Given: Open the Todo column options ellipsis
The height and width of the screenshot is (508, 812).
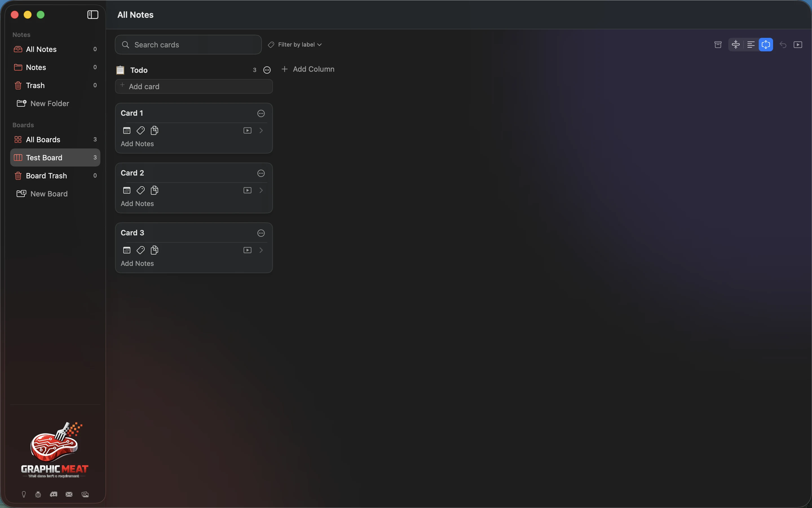Looking at the screenshot, I should click(x=267, y=70).
